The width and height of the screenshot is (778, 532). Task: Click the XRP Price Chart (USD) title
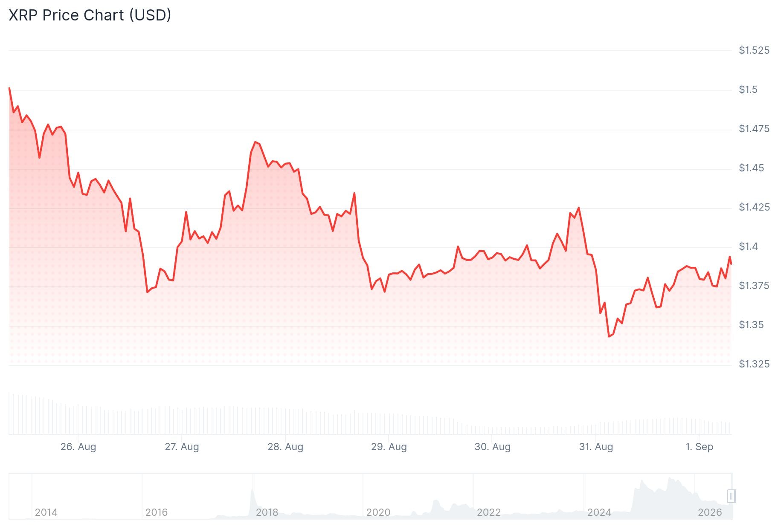pyautogui.click(x=90, y=15)
